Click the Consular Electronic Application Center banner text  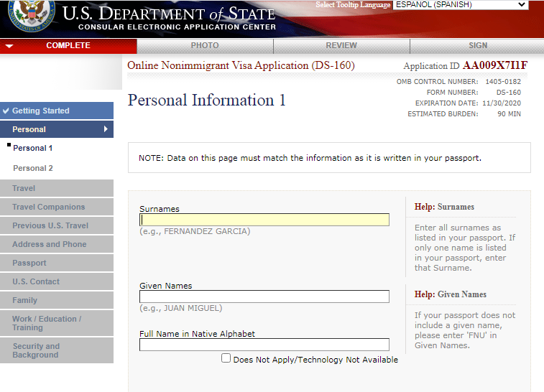coord(177,27)
